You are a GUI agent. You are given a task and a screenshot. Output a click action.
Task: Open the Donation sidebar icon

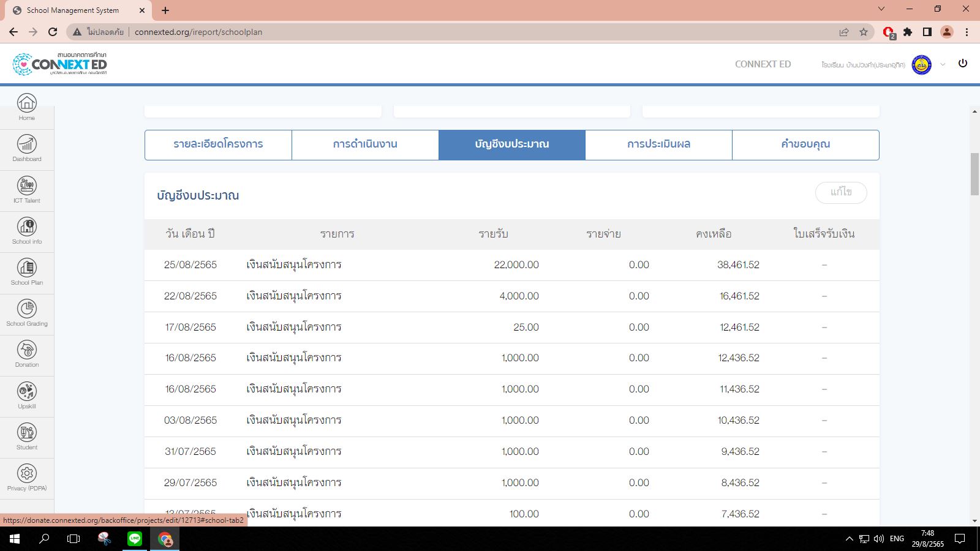(x=27, y=353)
